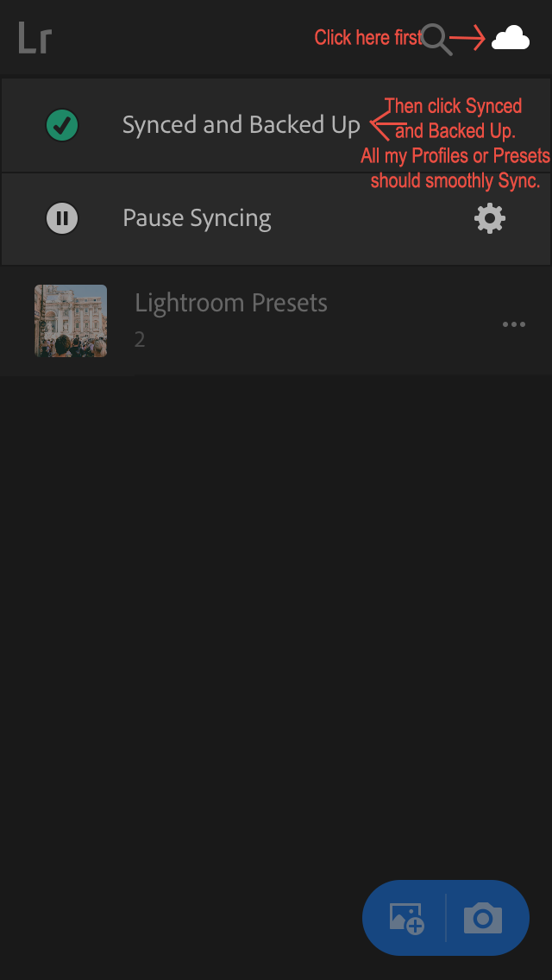Tap the search magnifier icon
Viewport: 552px width, 980px height.
[x=437, y=39]
